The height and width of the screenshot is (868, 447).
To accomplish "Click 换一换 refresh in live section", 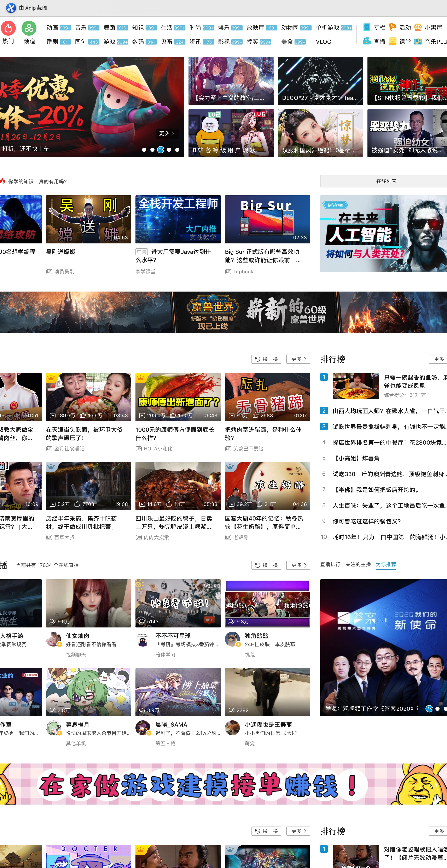I will pos(266,565).
